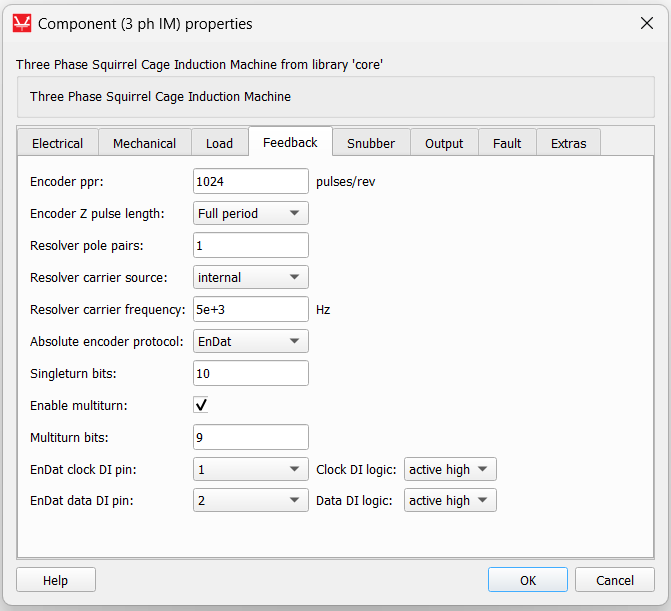671x611 pixels.
Task: Expand the Data DI logic dropdown
Action: (x=449, y=500)
